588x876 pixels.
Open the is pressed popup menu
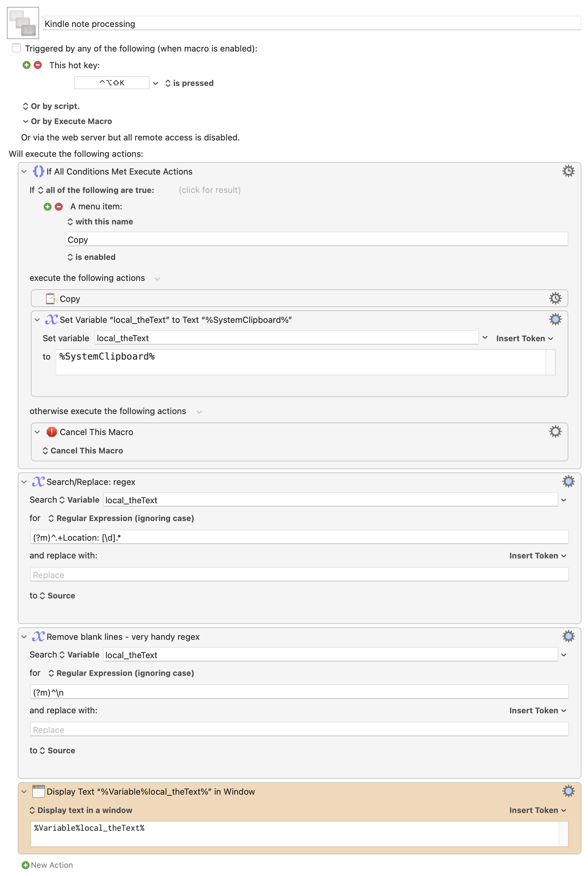coord(189,83)
